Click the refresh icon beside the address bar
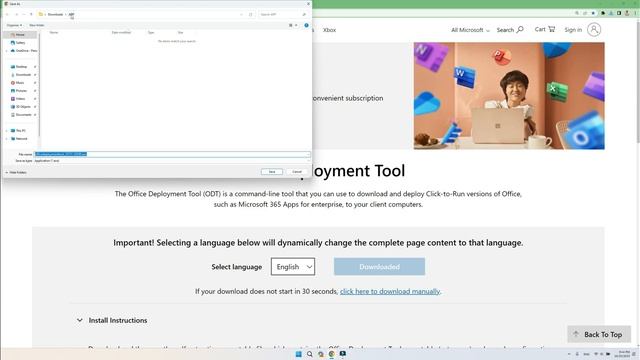The height and width of the screenshot is (360, 640). click(x=251, y=14)
